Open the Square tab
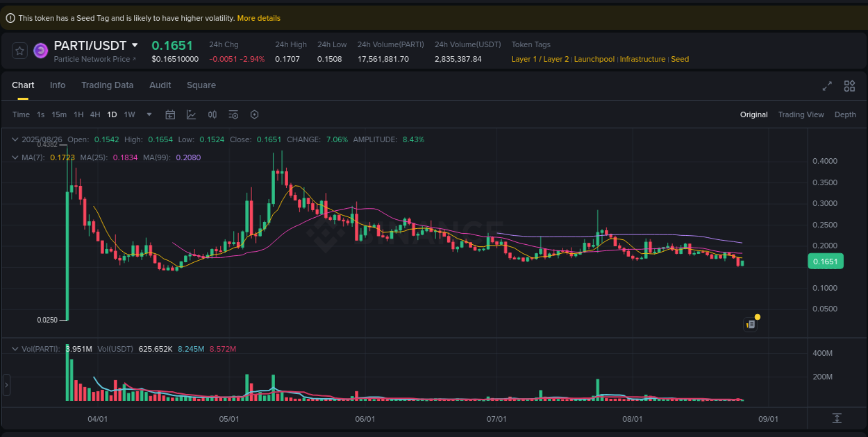Screen dimensions: 868x437 click(x=201, y=85)
